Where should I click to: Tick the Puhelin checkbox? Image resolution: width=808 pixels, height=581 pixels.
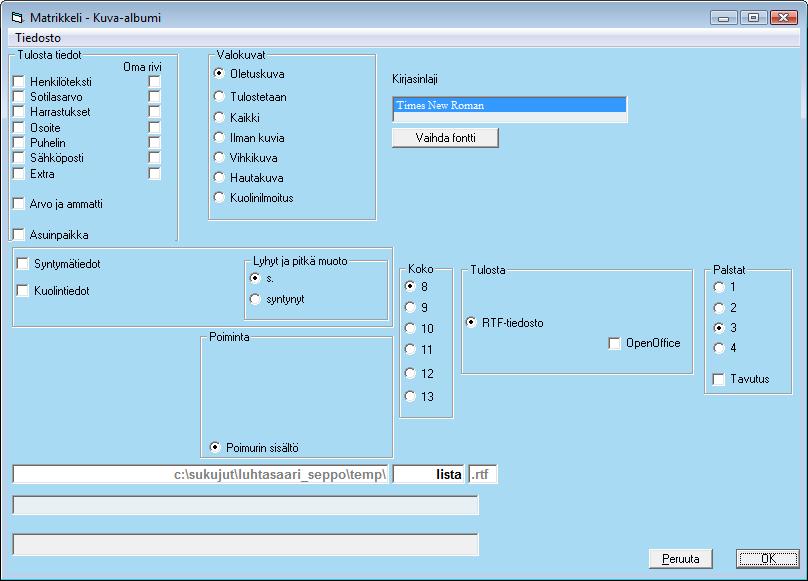(x=19, y=142)
